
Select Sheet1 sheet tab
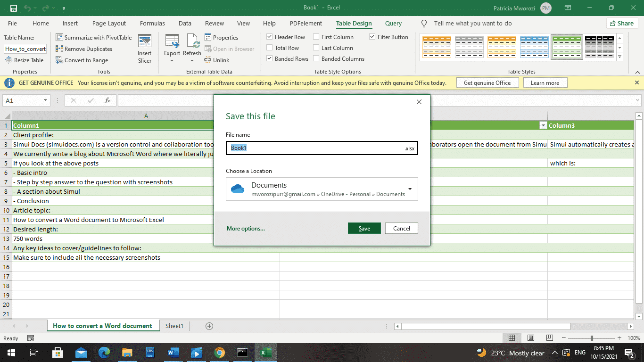click(174, 326)
